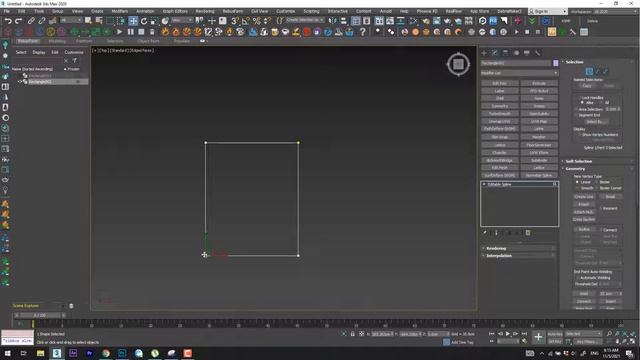
Task: Open the Windows Start button
Action: point(7,353)
